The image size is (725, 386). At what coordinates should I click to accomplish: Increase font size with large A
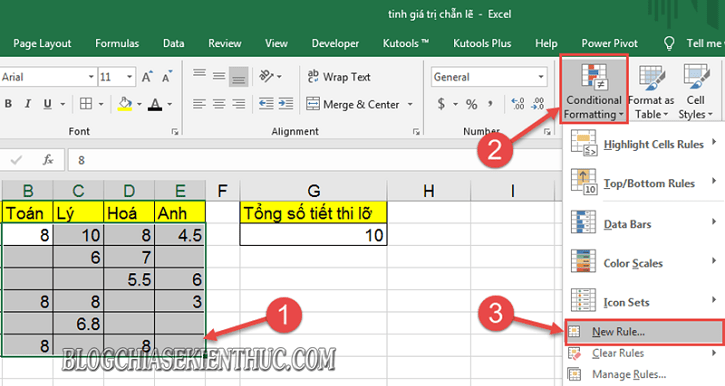(x=147, y=77)
